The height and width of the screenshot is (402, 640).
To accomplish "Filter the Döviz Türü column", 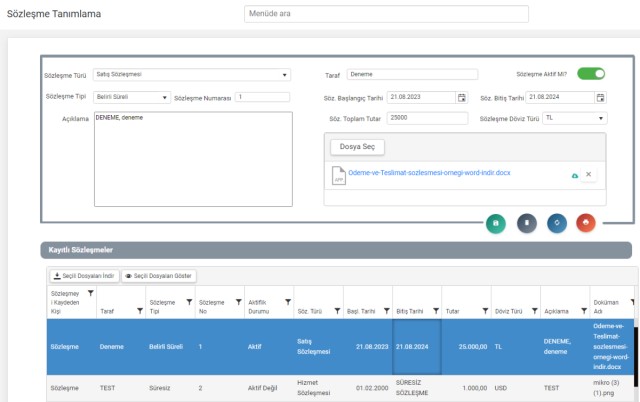I will 535,311.
